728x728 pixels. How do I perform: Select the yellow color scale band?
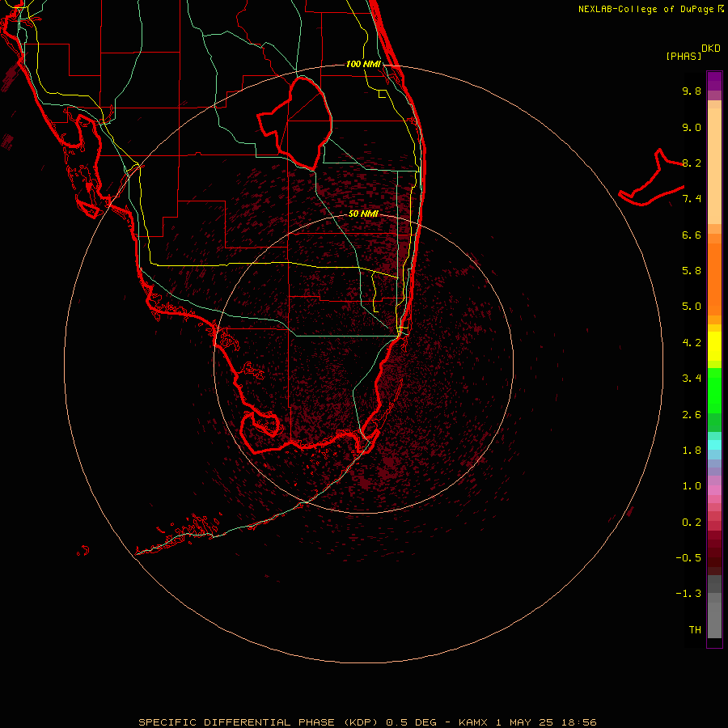[x=714, y=346]
